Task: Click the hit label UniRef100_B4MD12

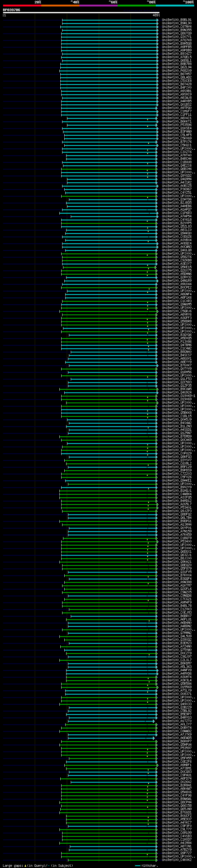Action: tap(176, 501)
